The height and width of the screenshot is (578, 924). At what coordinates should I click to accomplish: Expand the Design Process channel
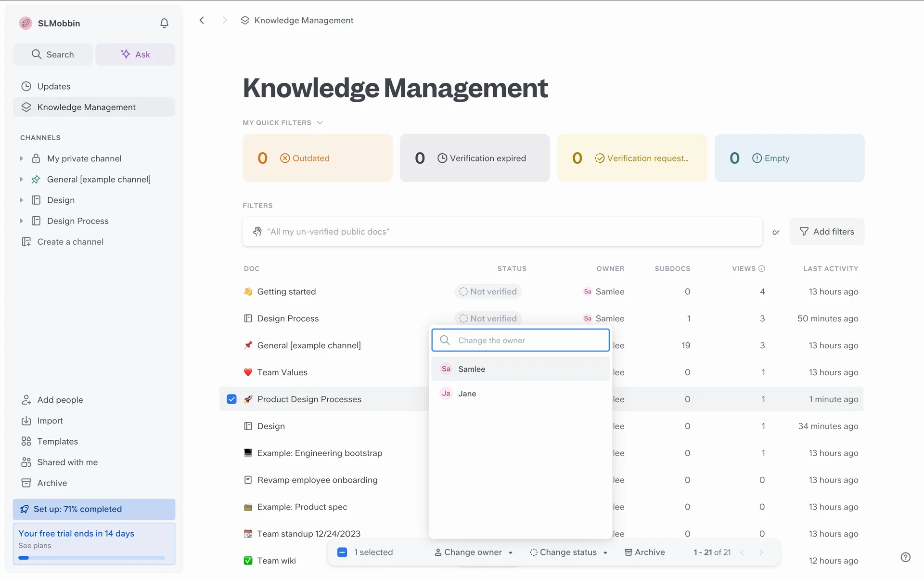point(21,221)
